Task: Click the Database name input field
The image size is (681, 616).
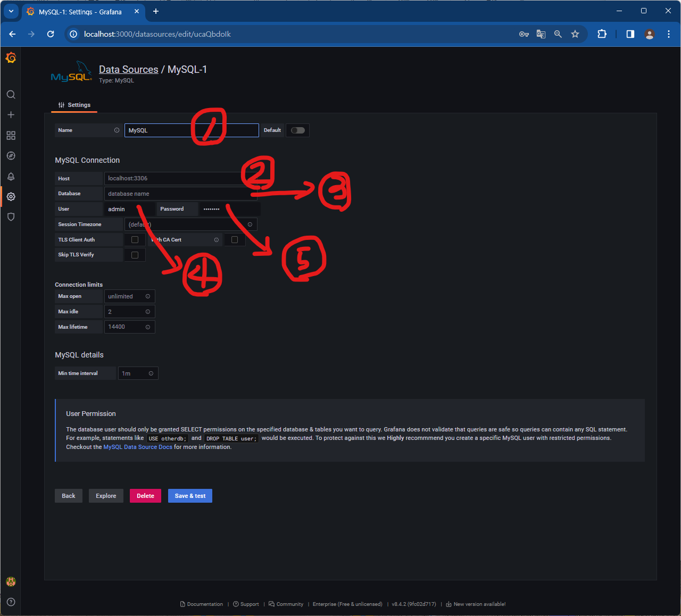Action: point(181,194)
